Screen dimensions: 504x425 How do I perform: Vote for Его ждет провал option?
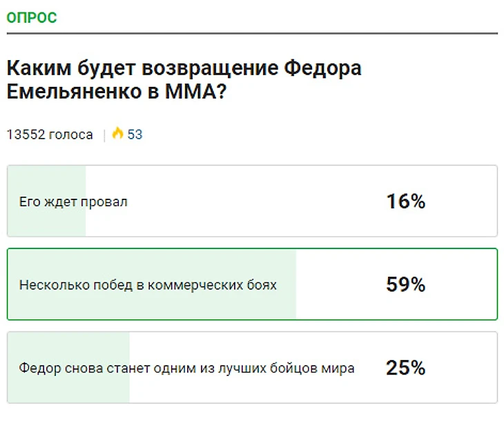(252, 201)
